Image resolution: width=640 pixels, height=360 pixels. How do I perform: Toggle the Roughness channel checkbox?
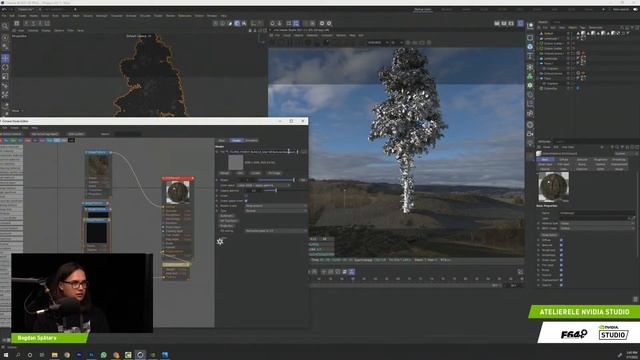click(561, 250)
